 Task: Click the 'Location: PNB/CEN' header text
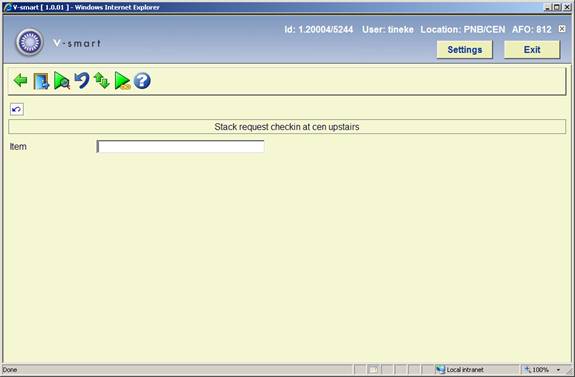click(462, 29)
